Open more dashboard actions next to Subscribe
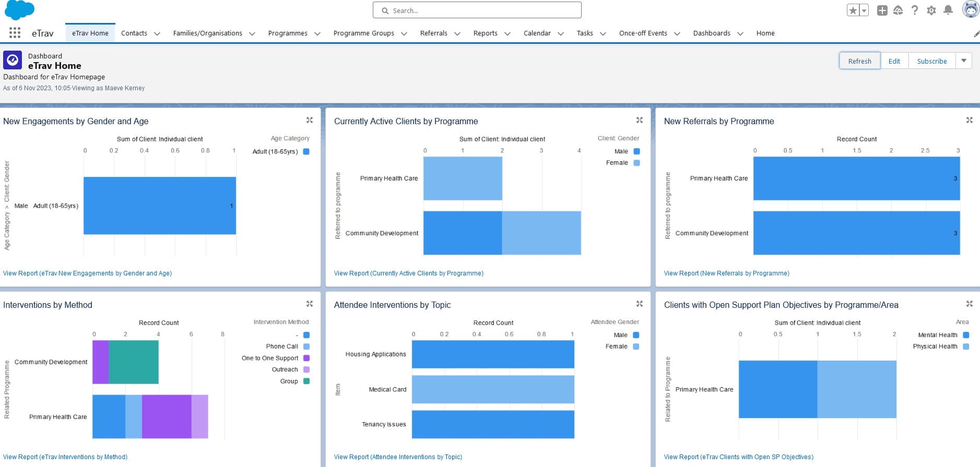The width and height of the screenshot is (980, 467). (964, 61)
